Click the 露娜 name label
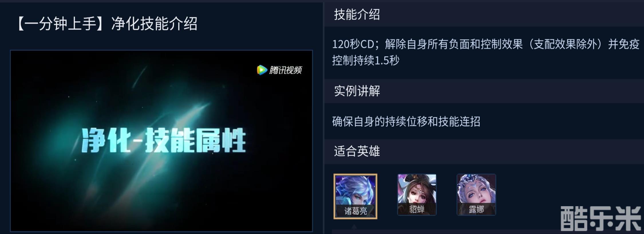644x234 pixels. [x=476, y=209]
